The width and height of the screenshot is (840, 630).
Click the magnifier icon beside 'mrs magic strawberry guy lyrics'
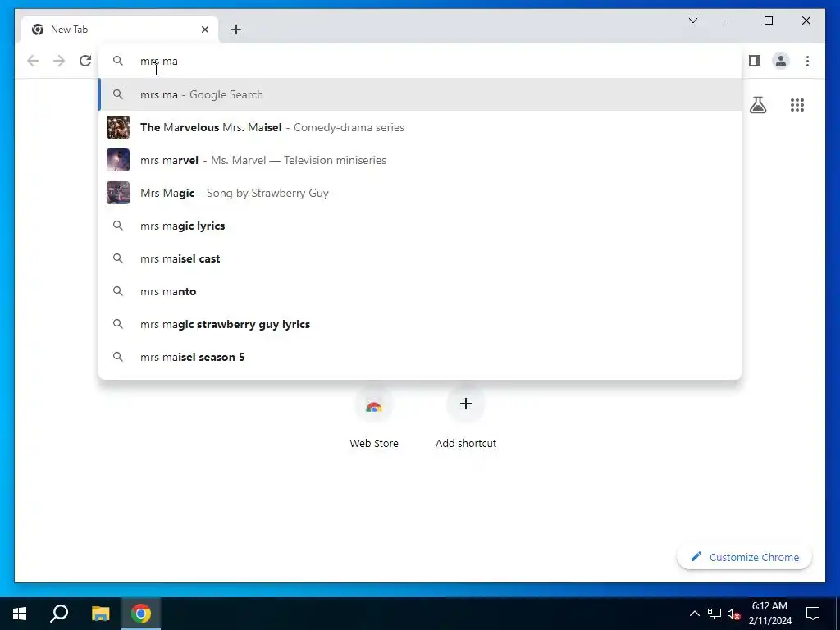coord(118,324)
